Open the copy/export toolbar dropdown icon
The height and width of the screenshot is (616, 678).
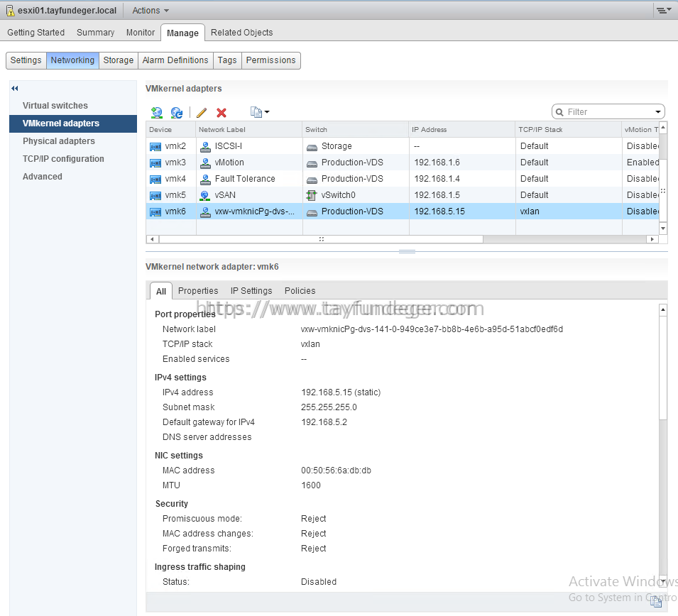tap(260, 112)
